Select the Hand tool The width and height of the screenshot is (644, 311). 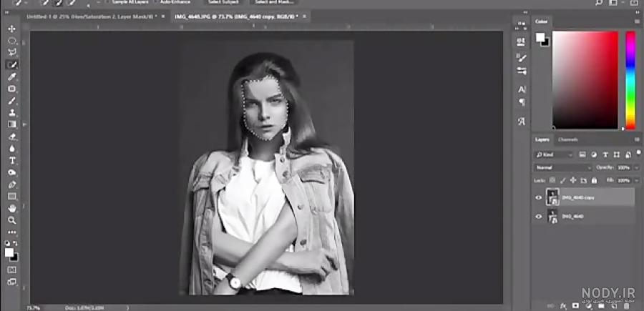pos(12,209)
